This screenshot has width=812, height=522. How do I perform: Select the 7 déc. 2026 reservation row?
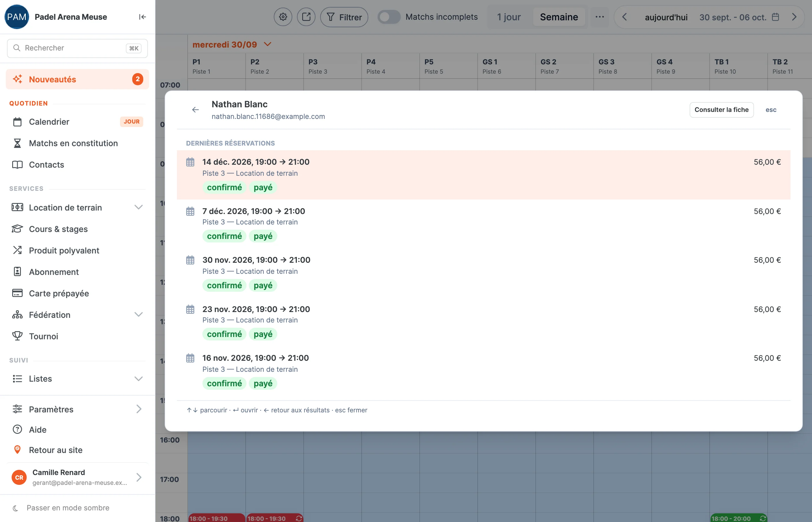483,224
